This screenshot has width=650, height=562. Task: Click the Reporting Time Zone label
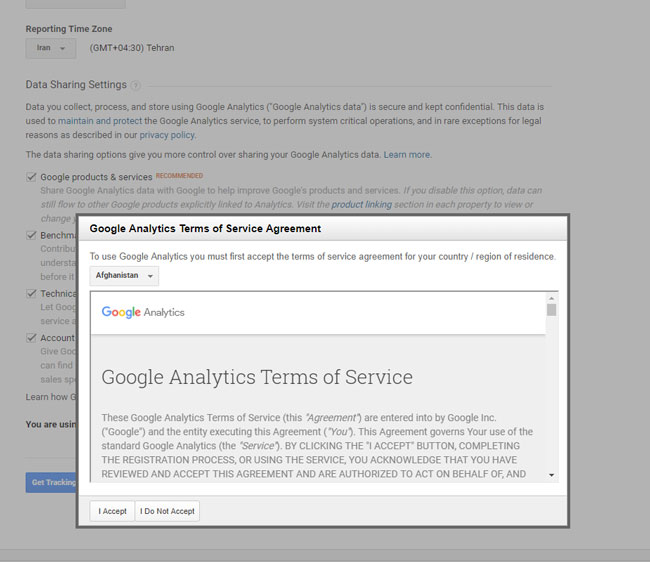pyautogui.click(x=69, y=29)
